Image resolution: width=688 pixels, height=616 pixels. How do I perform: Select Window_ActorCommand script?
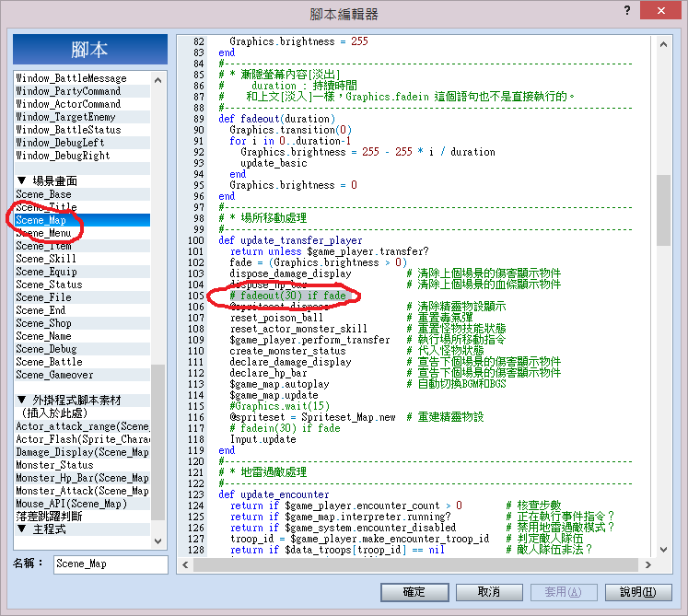coord(83,104)
